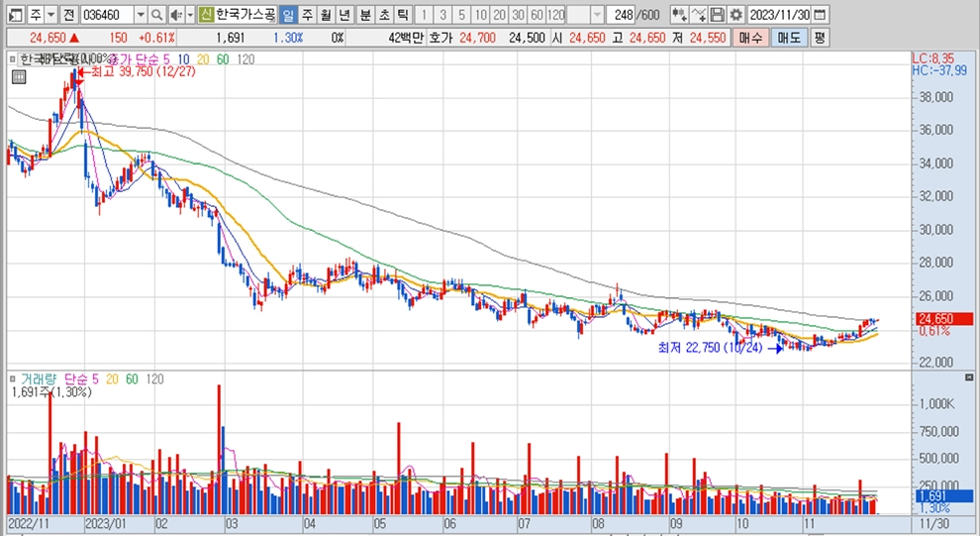The width and height of the screenshot is (980, 536).
Task: Save chart settings with floppy disk icon
Action: 718,15
